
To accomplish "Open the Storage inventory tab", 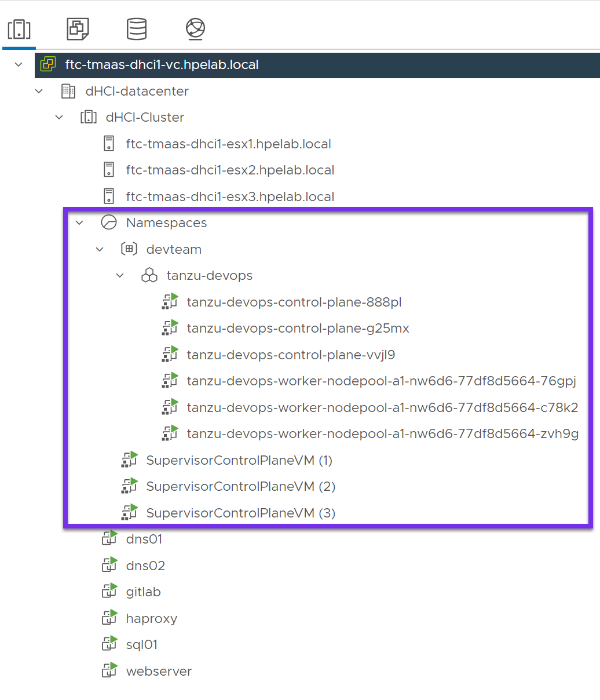I will coord(137,28).
